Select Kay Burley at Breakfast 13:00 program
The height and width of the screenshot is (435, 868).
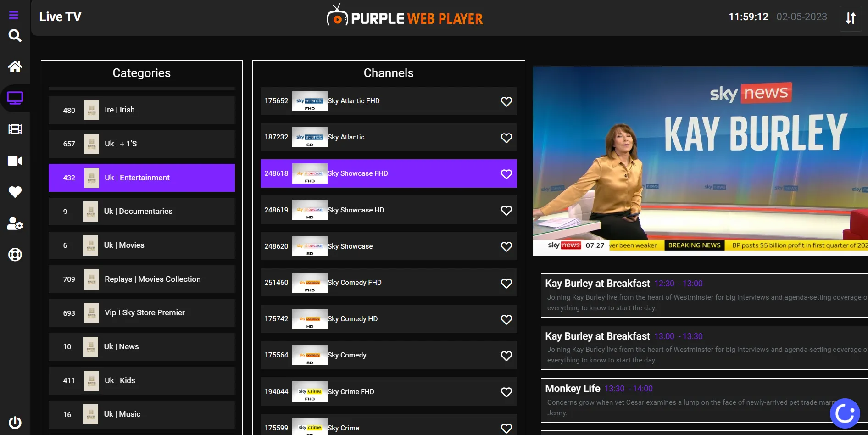pyautogui.click(x=704, y=348)
